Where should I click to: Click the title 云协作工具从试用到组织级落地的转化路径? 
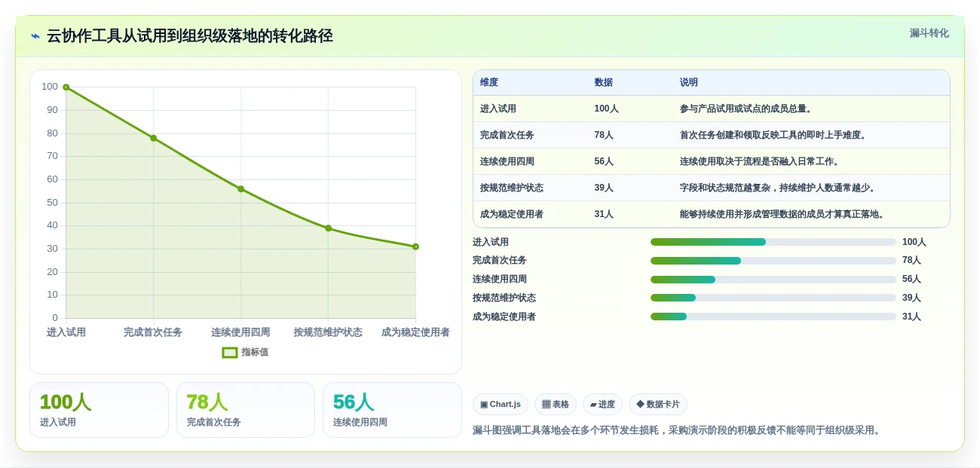[x=190, y=35]
